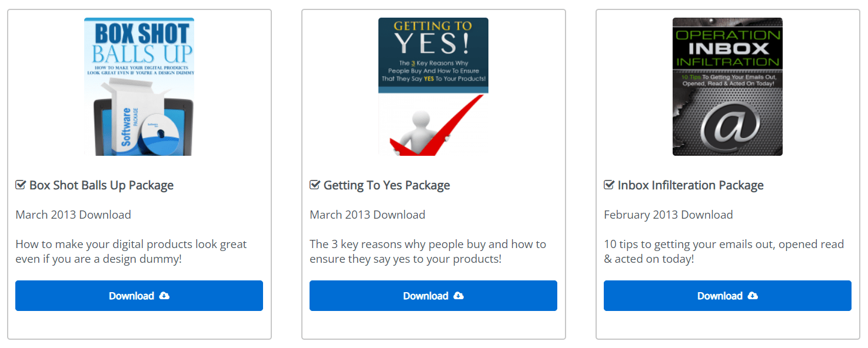Click the February 2013 Download text

(x=668, y=215)
